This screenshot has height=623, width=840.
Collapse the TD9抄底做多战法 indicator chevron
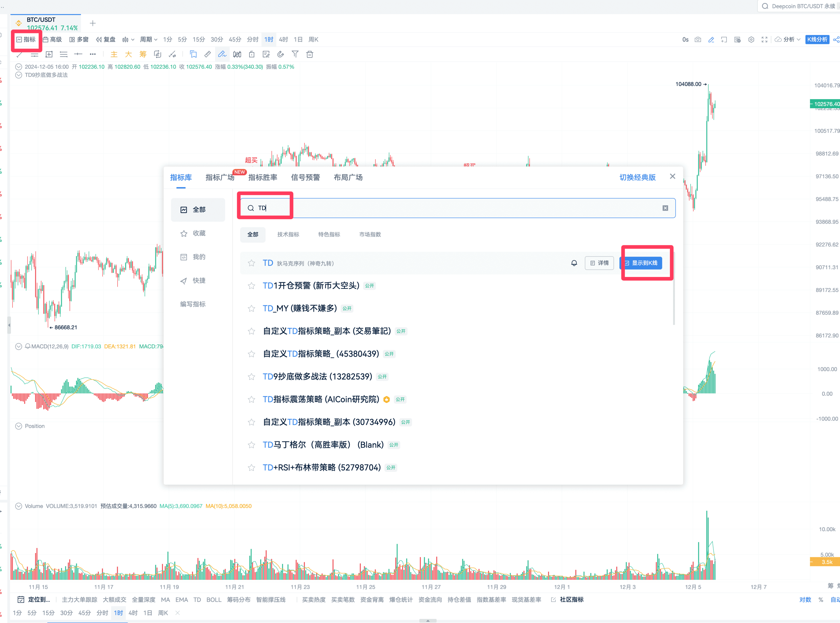click(18, 75)
